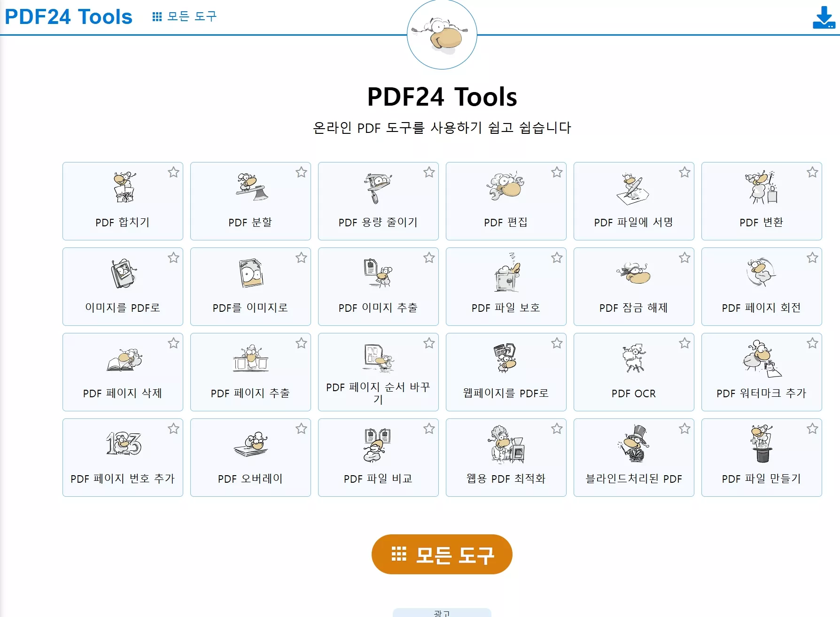Screen dimensions: 840x617
Task: Select 이미지를 PDF로 converter
Action: click(x=122, y=286)
